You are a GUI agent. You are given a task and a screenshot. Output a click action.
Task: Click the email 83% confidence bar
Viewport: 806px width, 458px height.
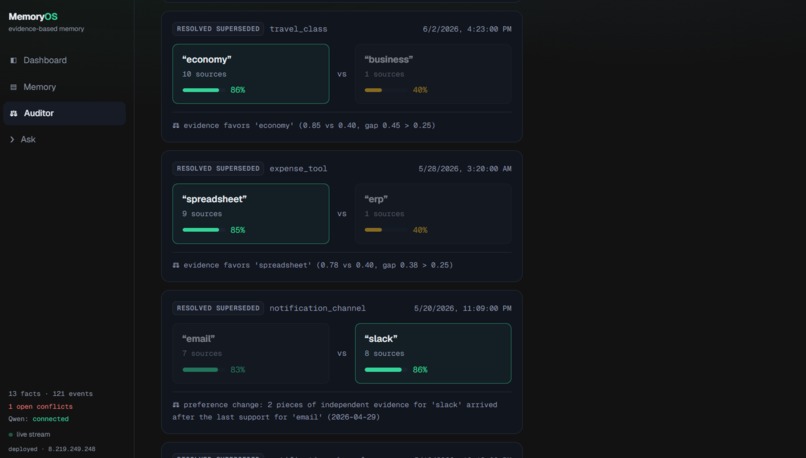click(x=201, y=370)
